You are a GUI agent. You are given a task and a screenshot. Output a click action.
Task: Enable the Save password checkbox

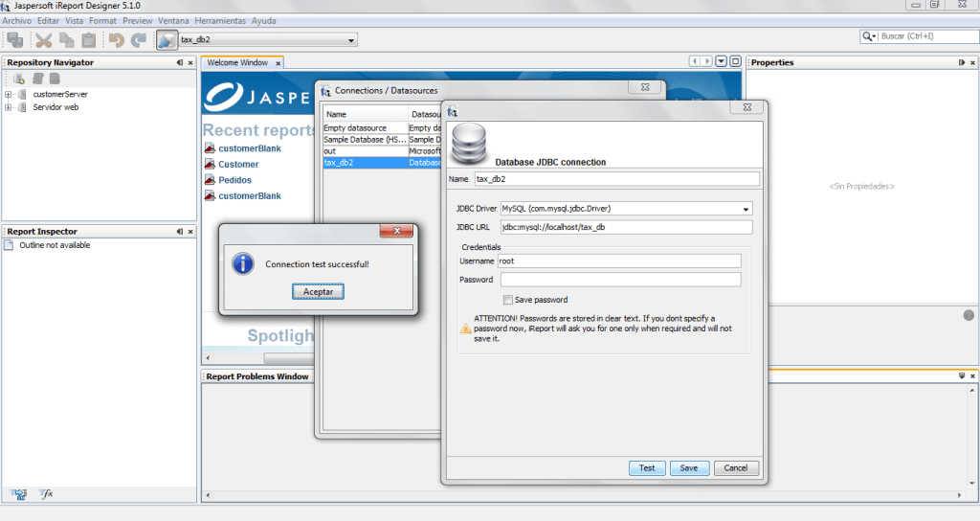coord(507,300)
